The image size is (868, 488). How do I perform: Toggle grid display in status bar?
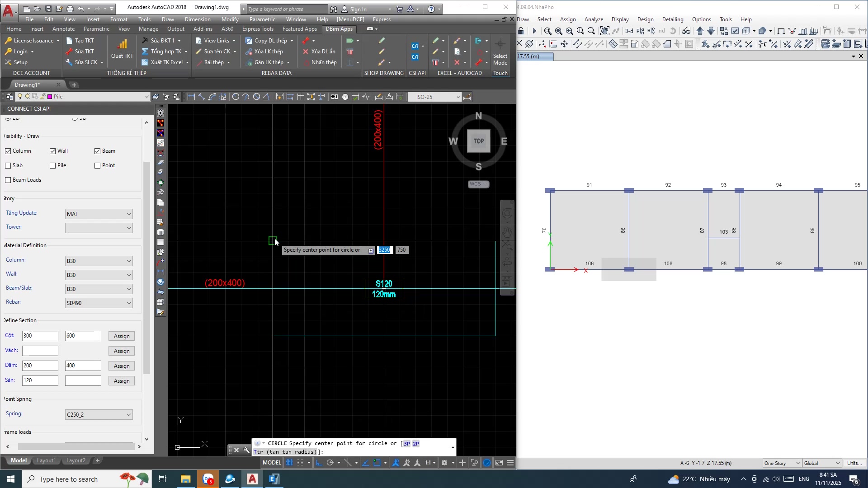289,463
